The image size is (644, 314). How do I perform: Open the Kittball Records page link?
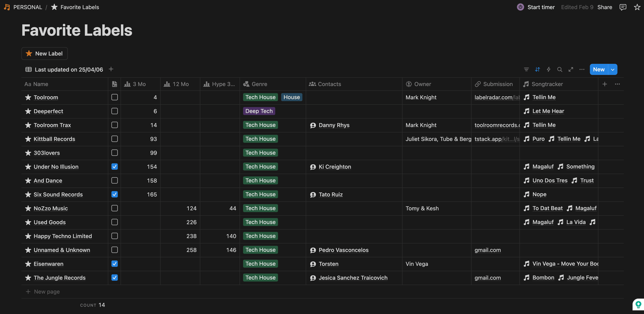54,139
